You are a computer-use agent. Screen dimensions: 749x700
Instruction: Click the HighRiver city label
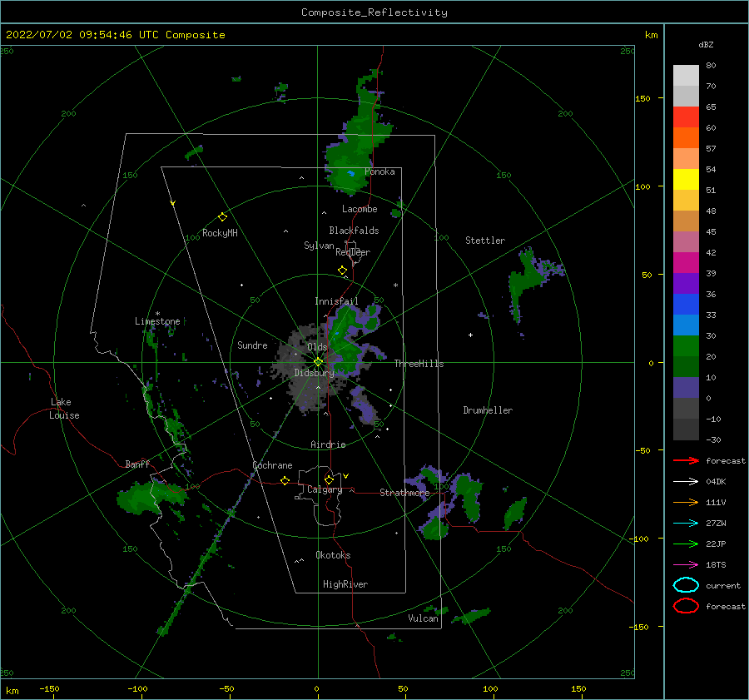click(345, 584)
